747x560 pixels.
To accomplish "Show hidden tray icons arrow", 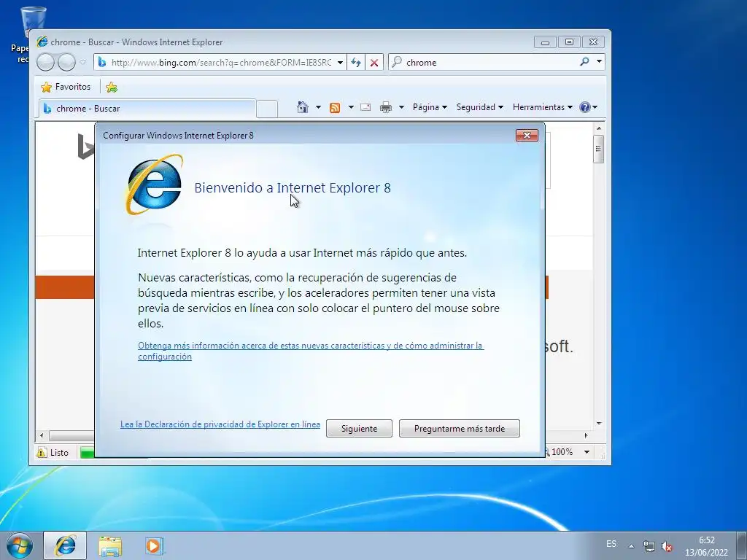I will point(631,546).
